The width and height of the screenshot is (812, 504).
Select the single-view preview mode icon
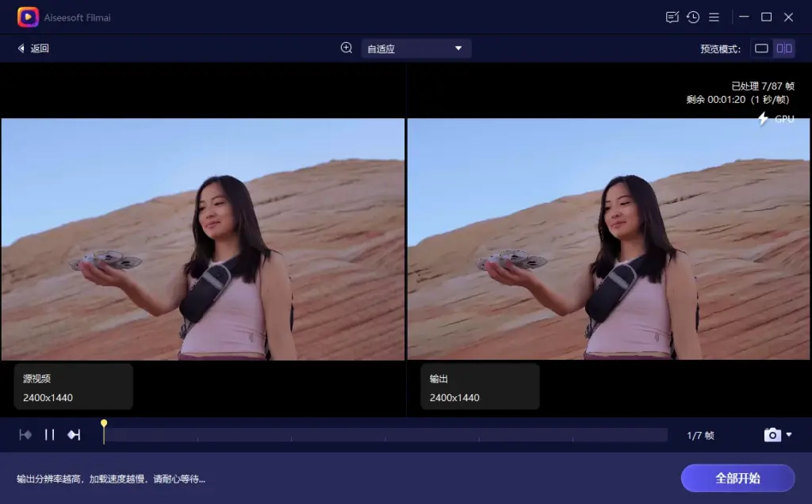click(760, 48)
